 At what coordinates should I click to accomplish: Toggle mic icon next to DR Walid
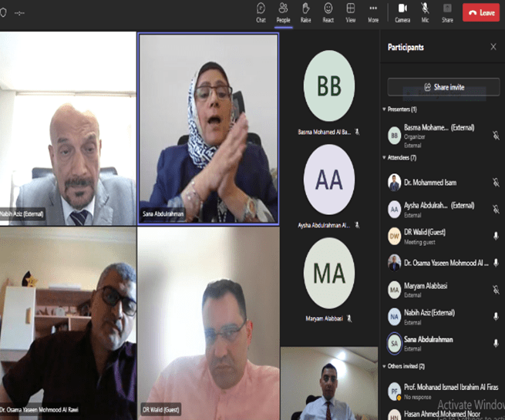pos(496,236)
